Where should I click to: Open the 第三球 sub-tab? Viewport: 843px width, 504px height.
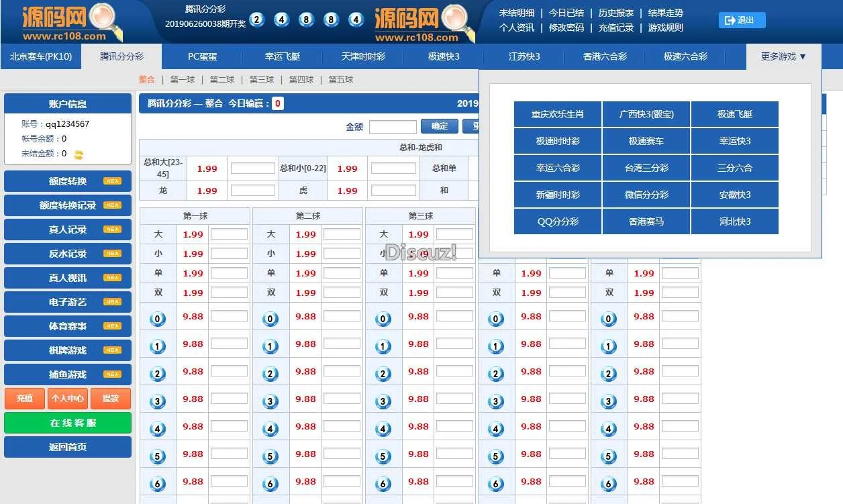[261, 80]
